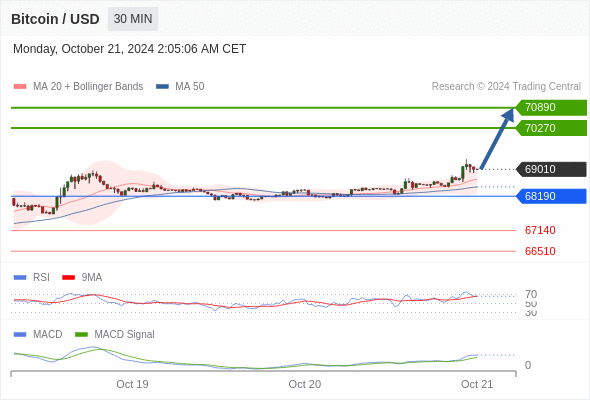Select the 70270 green resistance label

[551, 128]
